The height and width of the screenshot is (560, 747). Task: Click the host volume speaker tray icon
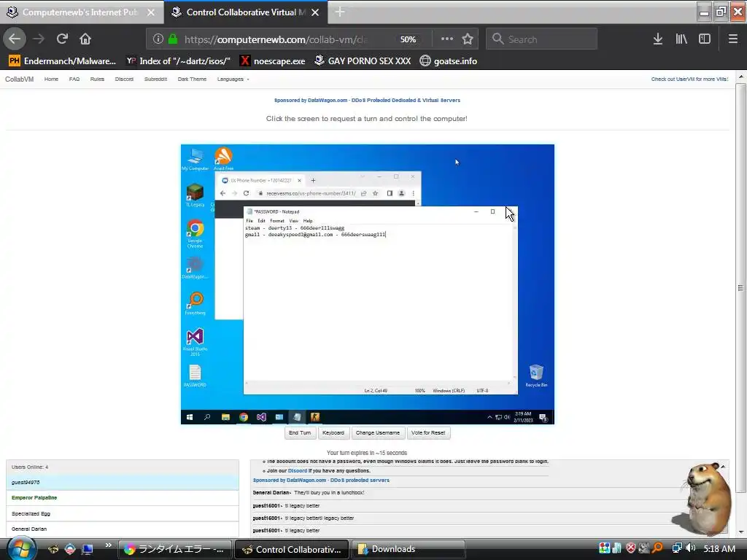(690, 548)
